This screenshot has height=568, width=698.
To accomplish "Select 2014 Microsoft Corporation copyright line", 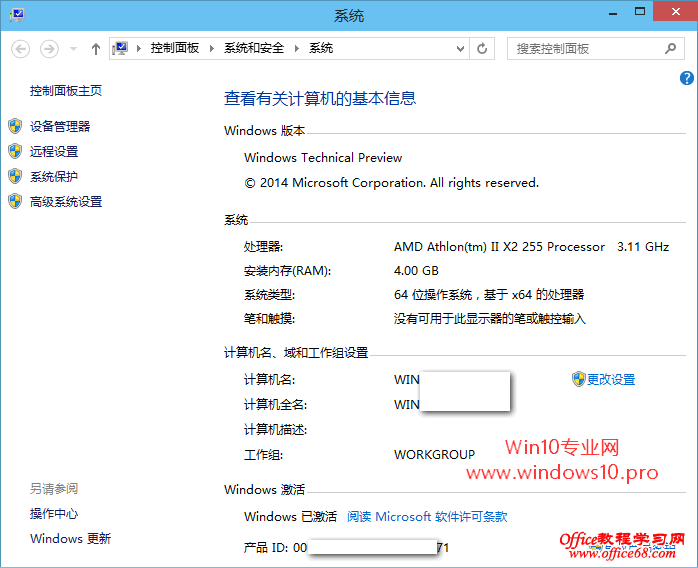I will coord(391,183).
